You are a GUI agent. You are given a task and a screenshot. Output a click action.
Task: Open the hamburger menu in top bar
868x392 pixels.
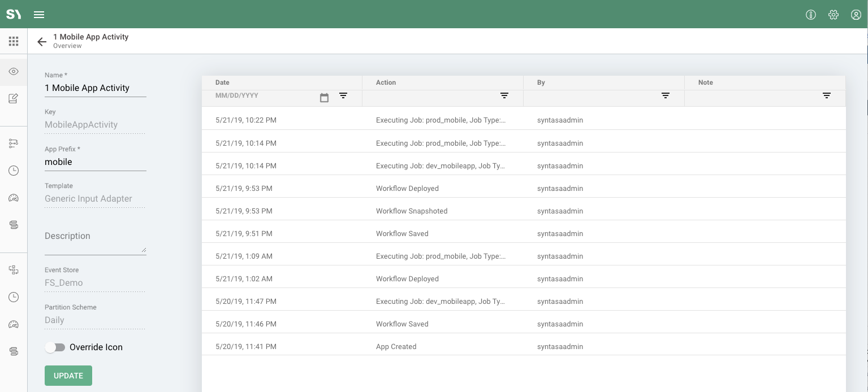[x=39, y=15]
